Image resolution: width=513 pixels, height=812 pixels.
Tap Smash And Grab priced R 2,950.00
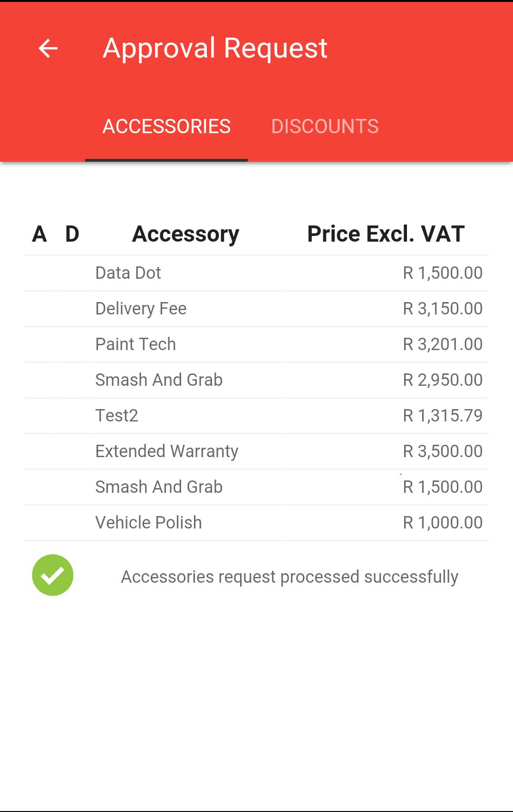click(x=159, y=380)
